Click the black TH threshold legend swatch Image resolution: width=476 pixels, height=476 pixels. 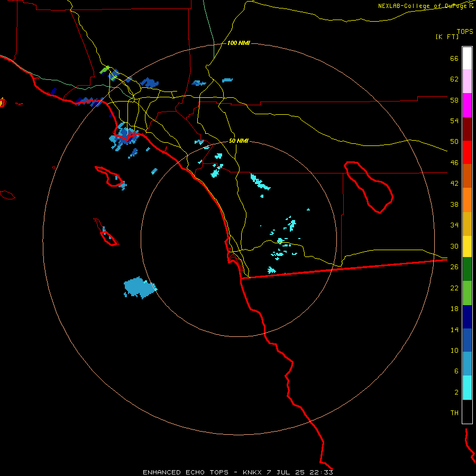[x=467, y=411]
